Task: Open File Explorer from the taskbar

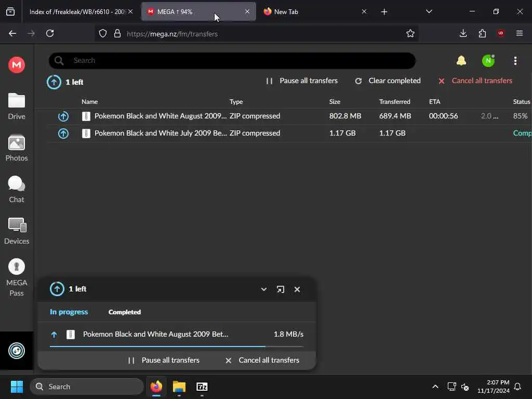Action: (x=179, y=387)
